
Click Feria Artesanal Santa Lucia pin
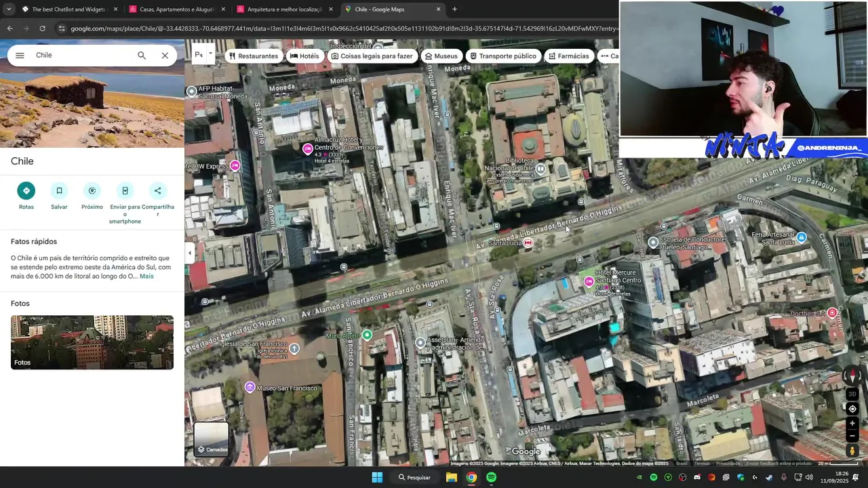(x=802, y=237)
